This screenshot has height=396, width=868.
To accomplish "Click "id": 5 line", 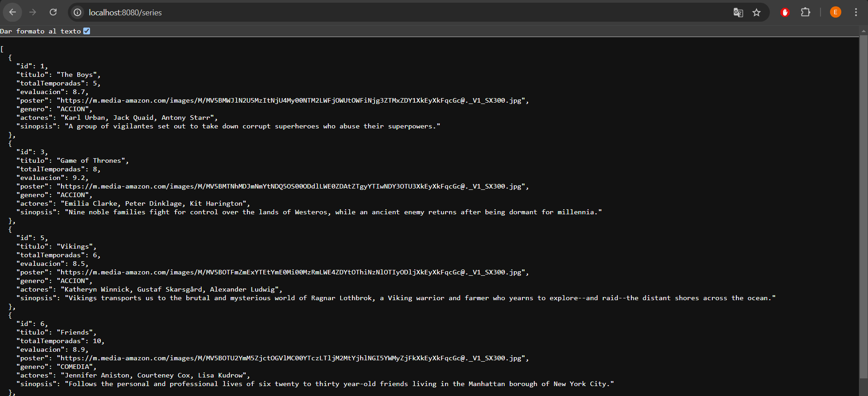I will point(32,238).
